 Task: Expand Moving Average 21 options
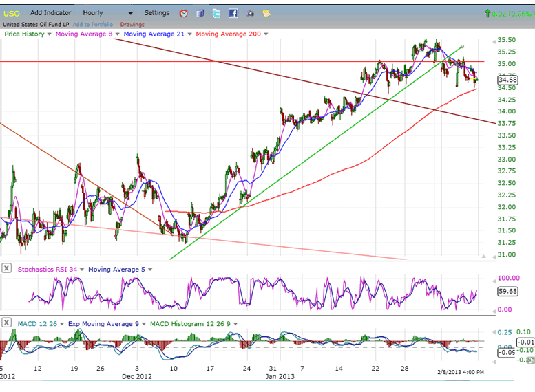(x=189, y=34)
